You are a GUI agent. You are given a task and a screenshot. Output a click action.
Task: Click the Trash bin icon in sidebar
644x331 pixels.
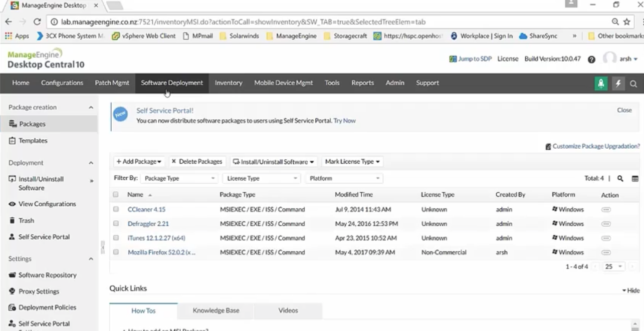pyautogui.click(x=13, y=220)
